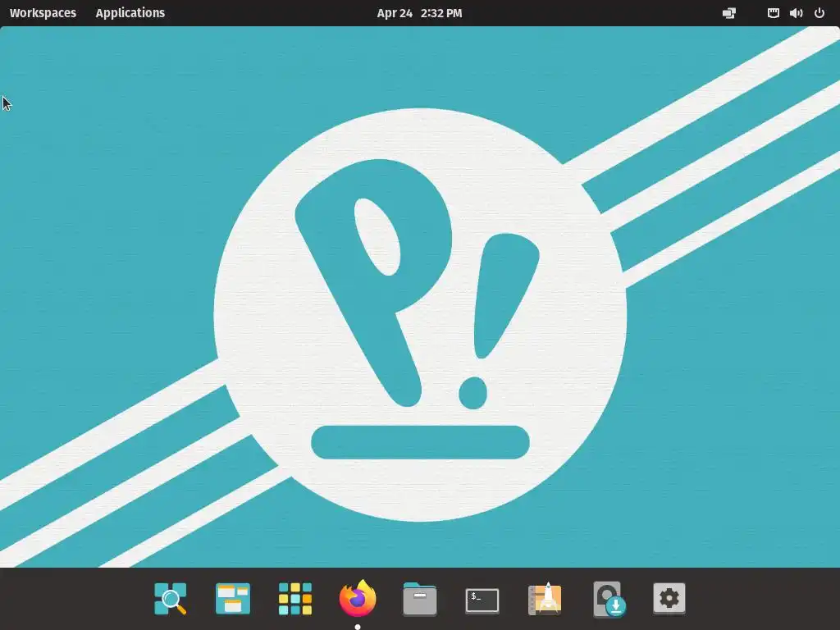The height and width of the screenshot is (630, 840).
Task: Launch Firefox from the dock
Action: pos(358,598)
